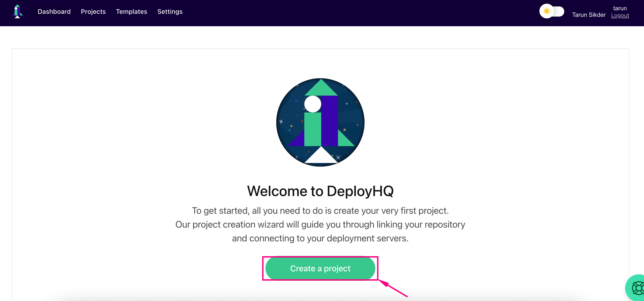Go to the Projects section
Image resolution: width=644 pixels, height=301 pixels.
tap(93, 12)
